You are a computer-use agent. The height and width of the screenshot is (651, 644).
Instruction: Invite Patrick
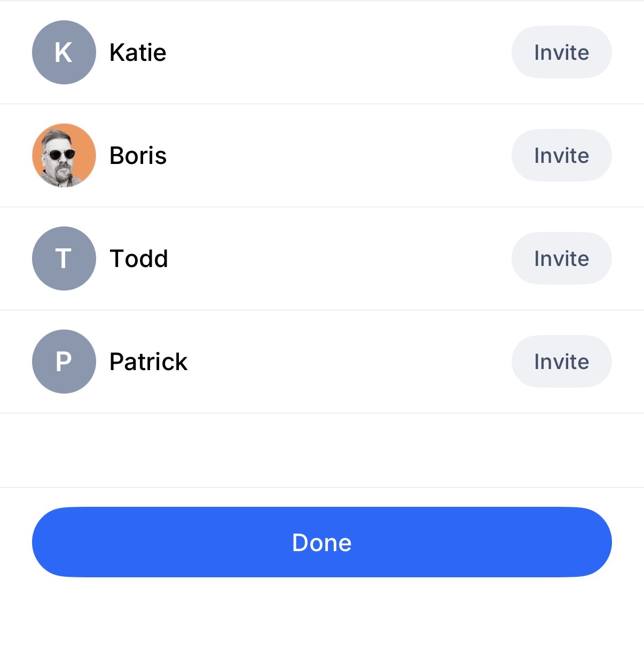coord(561,362)
